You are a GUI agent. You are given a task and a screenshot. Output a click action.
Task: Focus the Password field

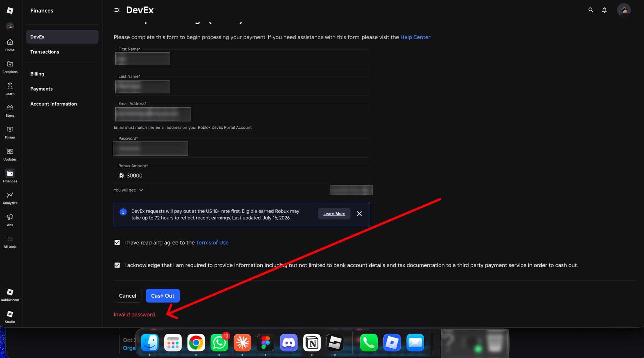tap(242, 148)
